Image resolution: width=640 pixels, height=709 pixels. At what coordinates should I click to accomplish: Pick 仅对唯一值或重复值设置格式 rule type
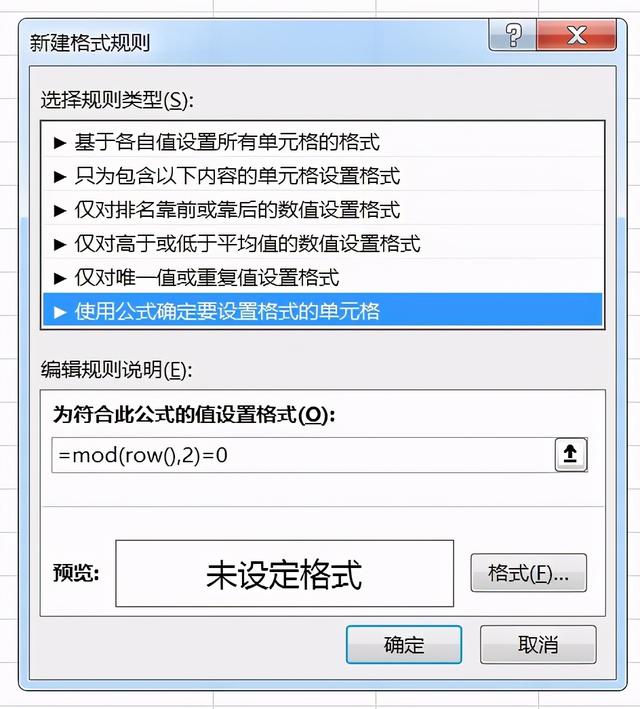pyautogui.click(x=323, y=278)
